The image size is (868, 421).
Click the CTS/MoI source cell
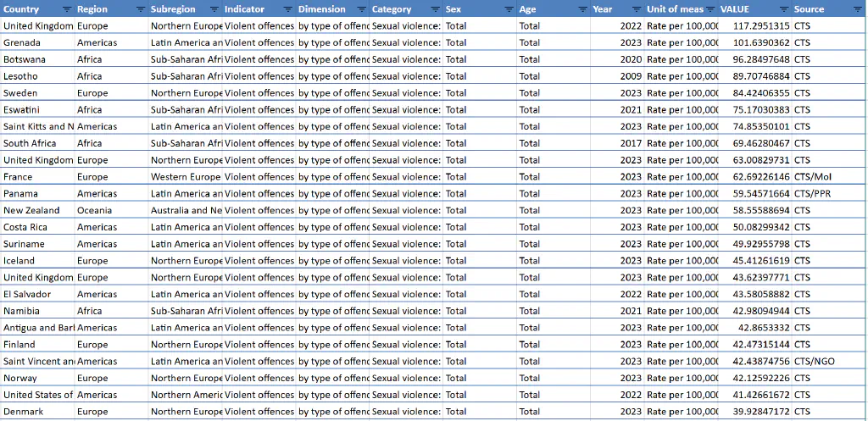coord(812,177)
